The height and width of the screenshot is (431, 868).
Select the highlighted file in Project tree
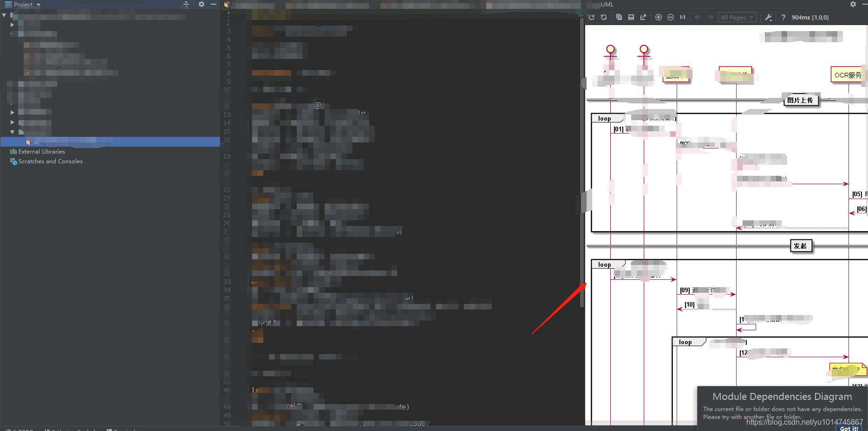pos(110,142)
